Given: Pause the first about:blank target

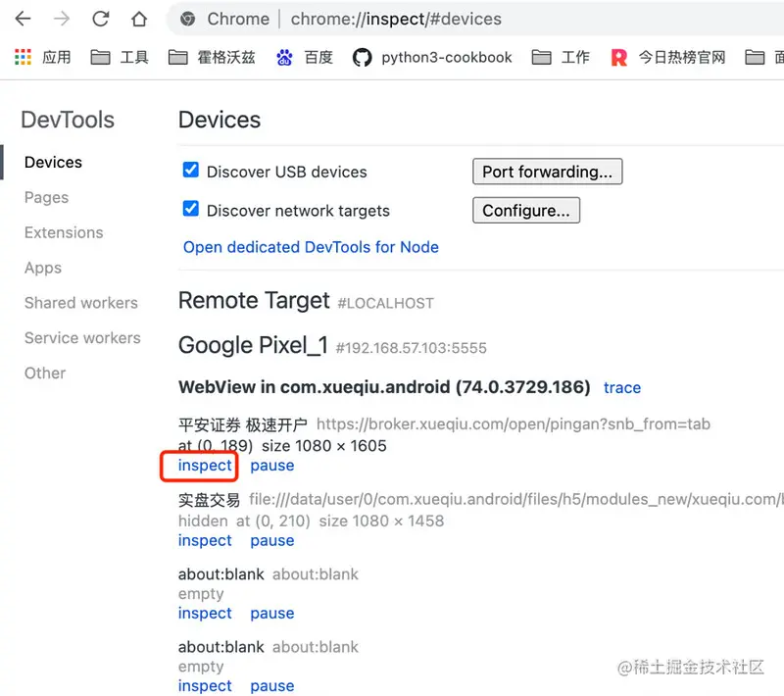Looking at the screenshot, I should (272, 614).
